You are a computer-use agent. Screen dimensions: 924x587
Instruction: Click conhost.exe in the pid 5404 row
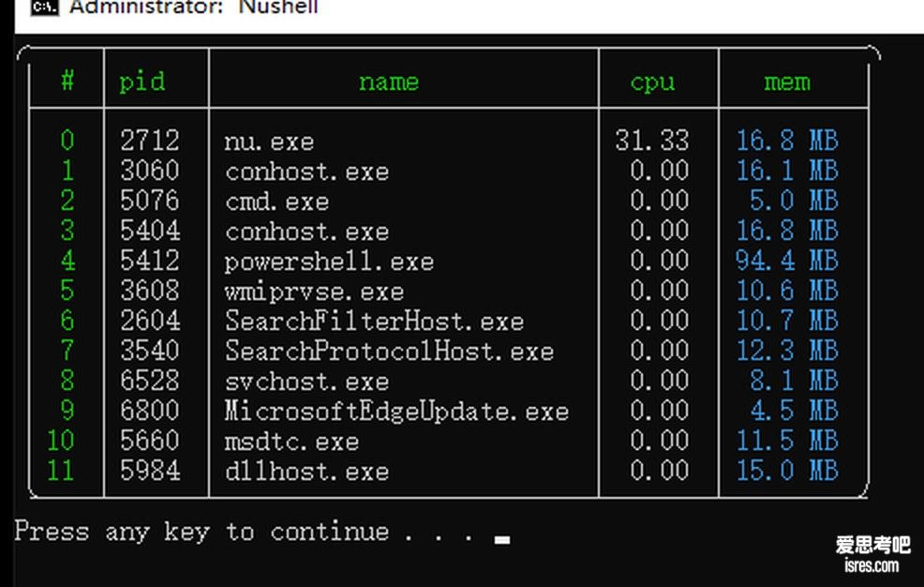click(307, 232)
